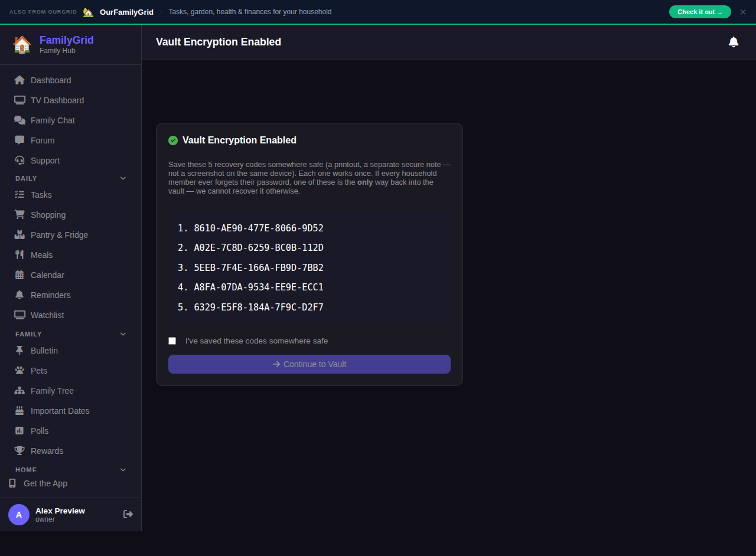Screen dimensions: 756x556
Task: Open the Tasks menu item
Action: 71,195
